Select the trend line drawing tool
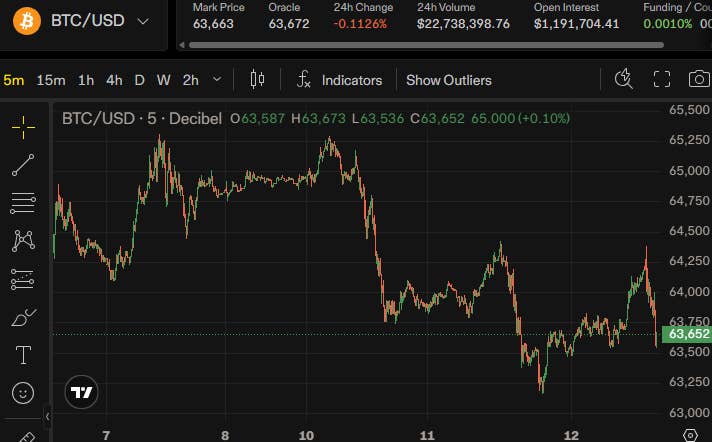This screenshot has width=712, height=442. [x=23, y=165]
